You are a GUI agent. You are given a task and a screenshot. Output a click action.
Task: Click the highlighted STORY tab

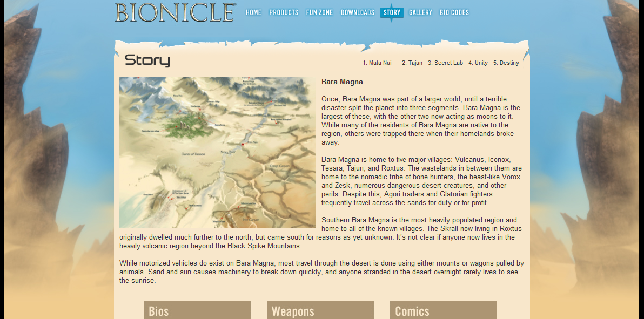tap(392, 13)
